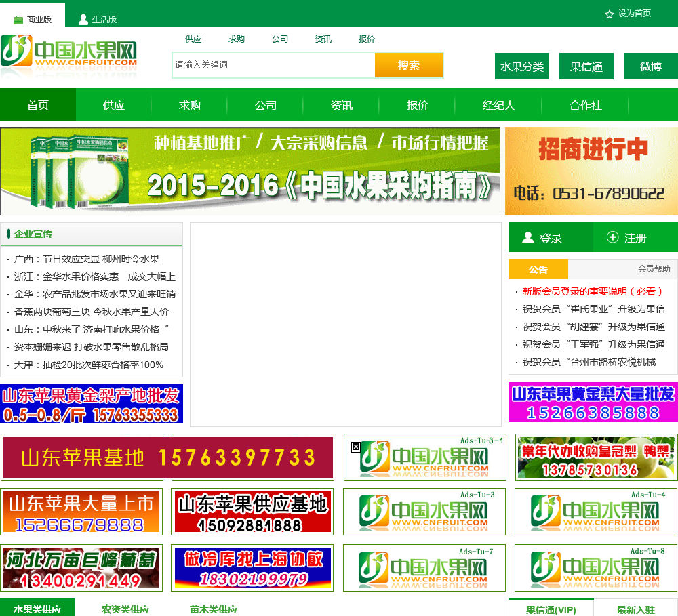Open news item 香蕉两块葡萄三块
Screen dimensions: 678x616
[x=92, y=312]
